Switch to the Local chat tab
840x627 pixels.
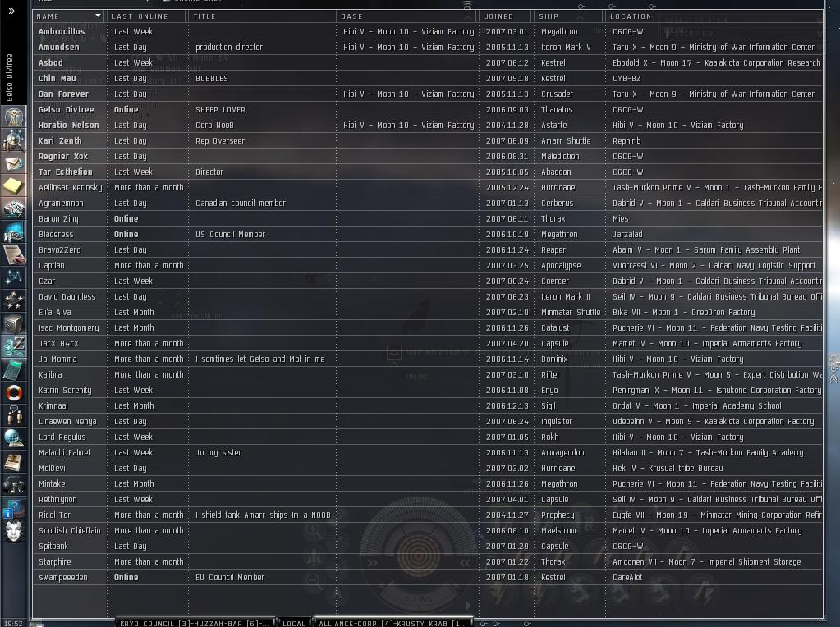(x=294, y=623)
